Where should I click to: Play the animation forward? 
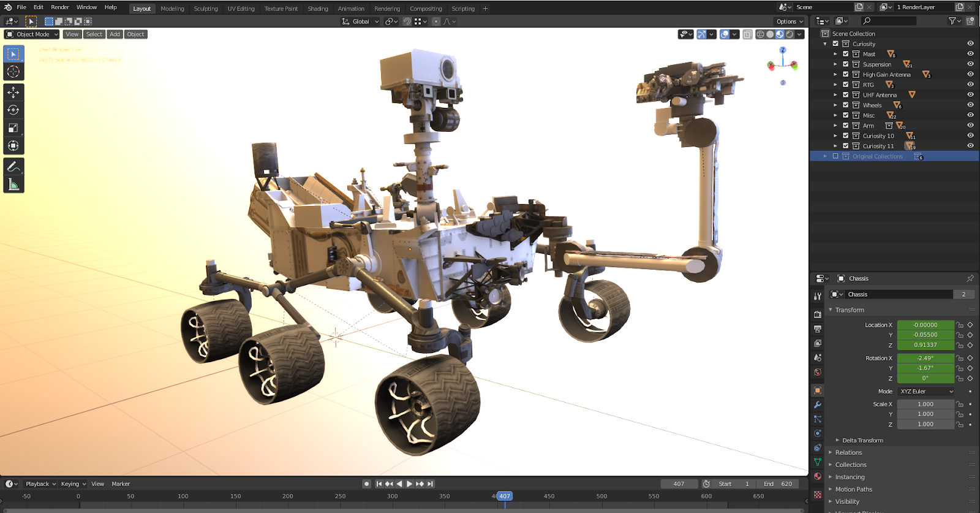click(410, 484)
